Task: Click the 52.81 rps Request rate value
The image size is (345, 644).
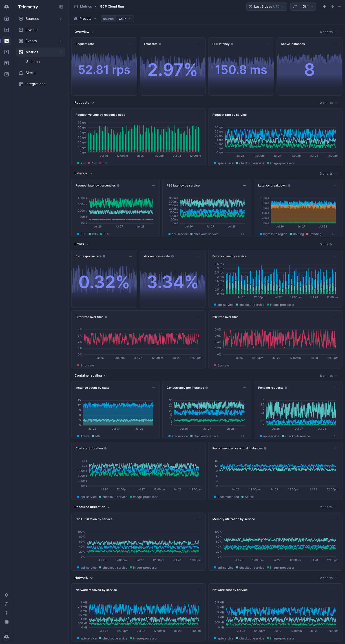Action: 104,70
